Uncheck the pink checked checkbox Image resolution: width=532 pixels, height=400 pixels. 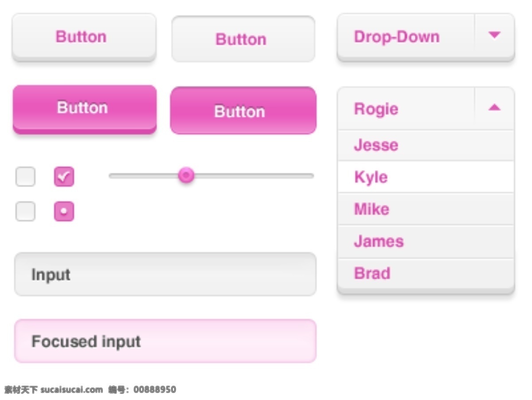[64, 176]
